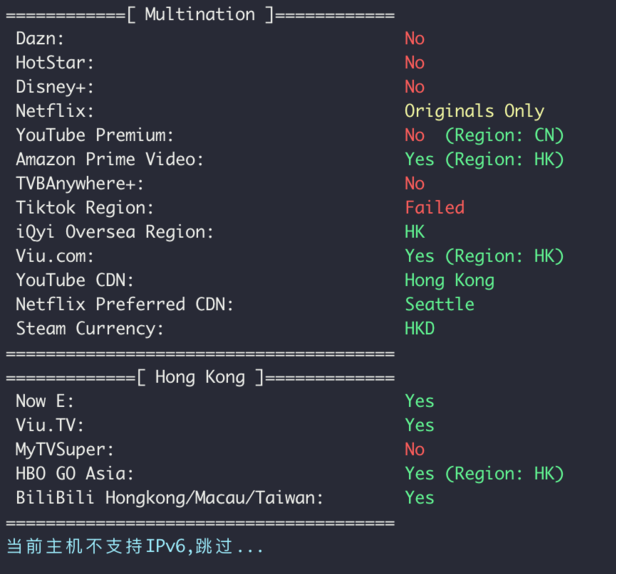Click the Disney+ label

55,87
